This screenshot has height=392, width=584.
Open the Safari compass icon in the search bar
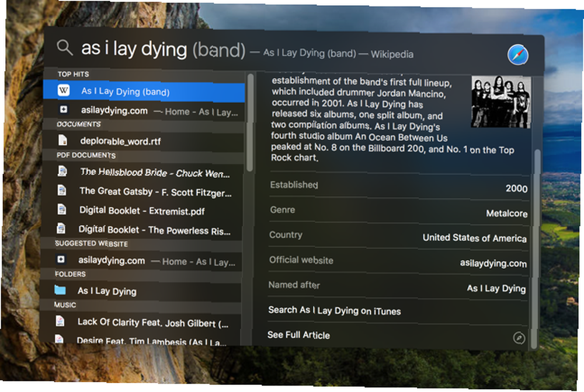click(517, 55)
